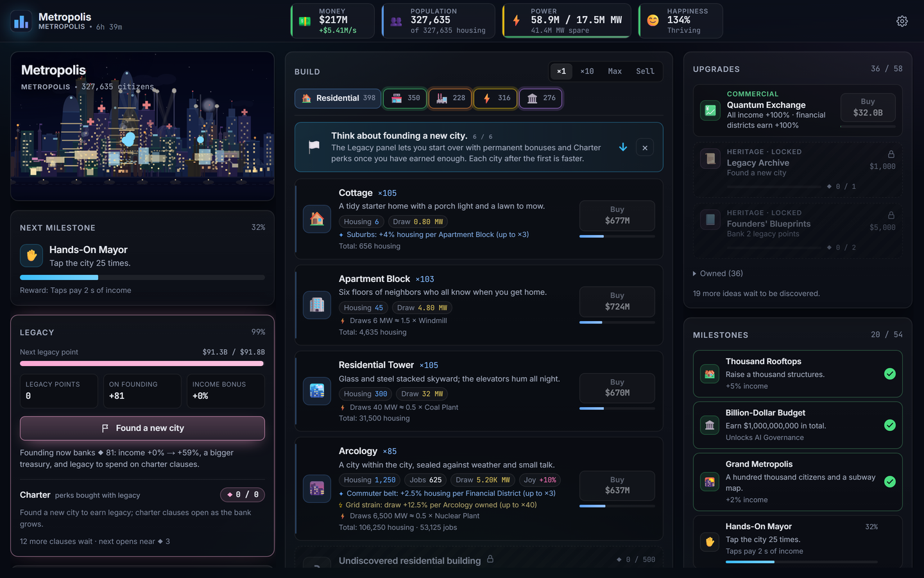Click the Arcology building icon

tap(317, 489)
